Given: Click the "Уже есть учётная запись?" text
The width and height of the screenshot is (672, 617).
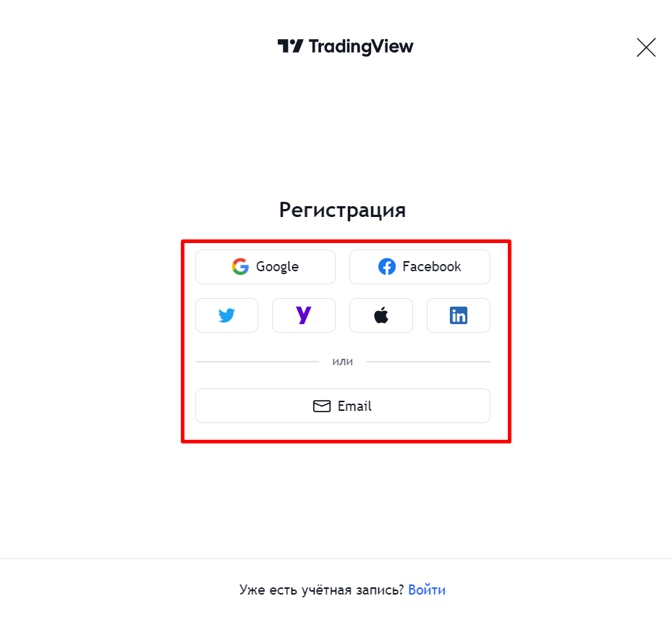Looking at the screenshot, I should (x=321, y=590).
